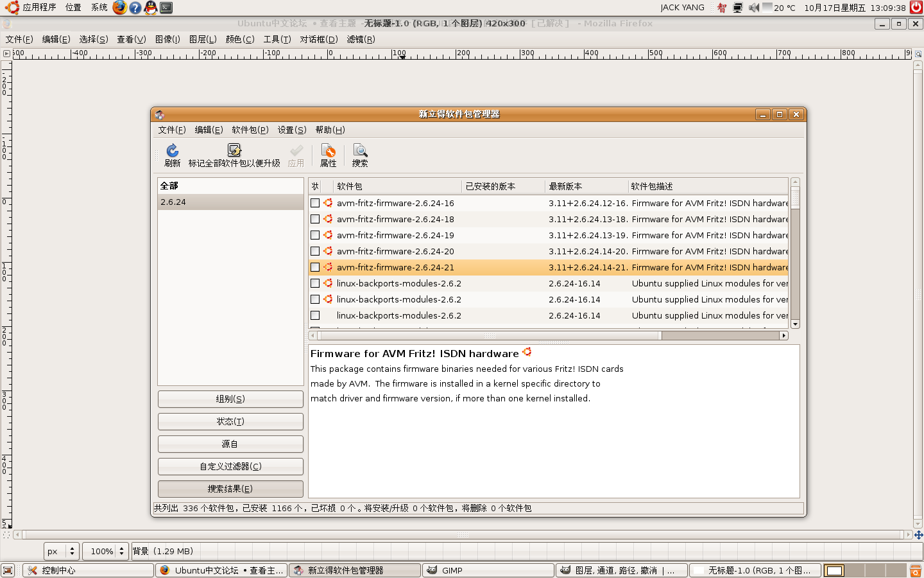Screen dimensions: 924x578
Task: Check the box for avm-fritz-firmware-2.6.24-19
Action: 315,235
